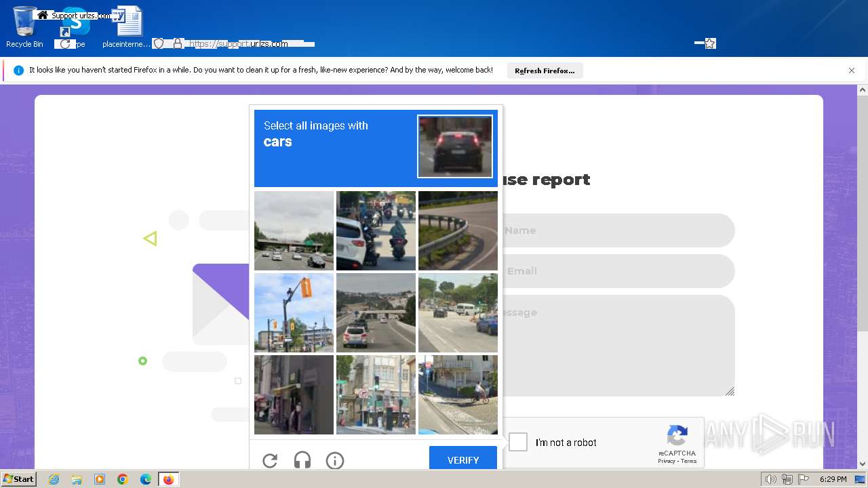Click the browser reload icon

[x=65, y=43]
